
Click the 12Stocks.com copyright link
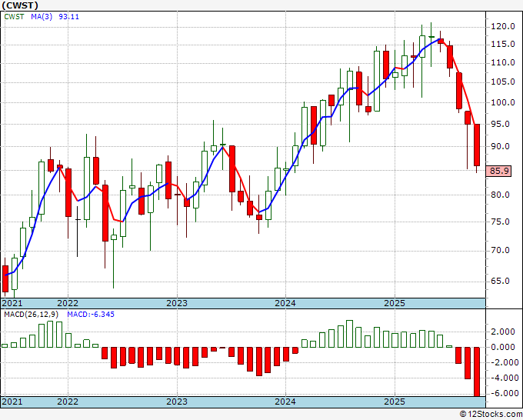(x=491, y=415)
